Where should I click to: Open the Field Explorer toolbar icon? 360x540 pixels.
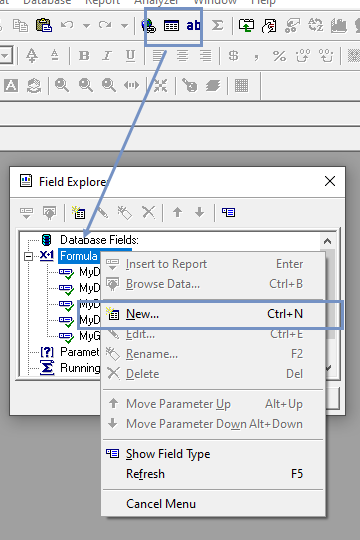click(x=171, y=25)
